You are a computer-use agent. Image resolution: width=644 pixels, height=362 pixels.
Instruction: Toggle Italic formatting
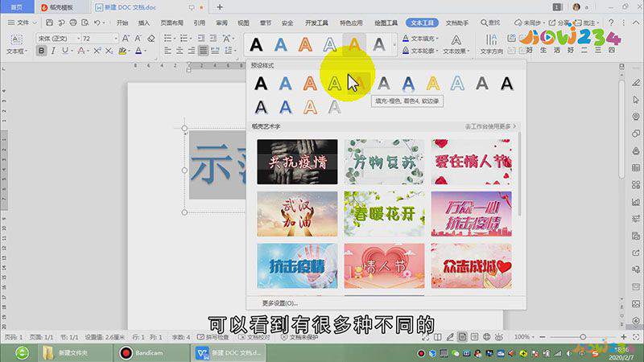[53, 51]
